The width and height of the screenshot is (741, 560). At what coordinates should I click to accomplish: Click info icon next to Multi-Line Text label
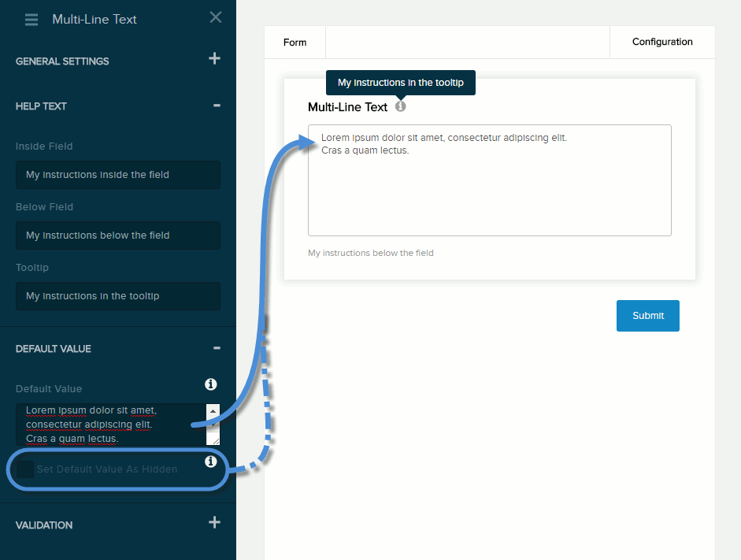tap(401, 106)
